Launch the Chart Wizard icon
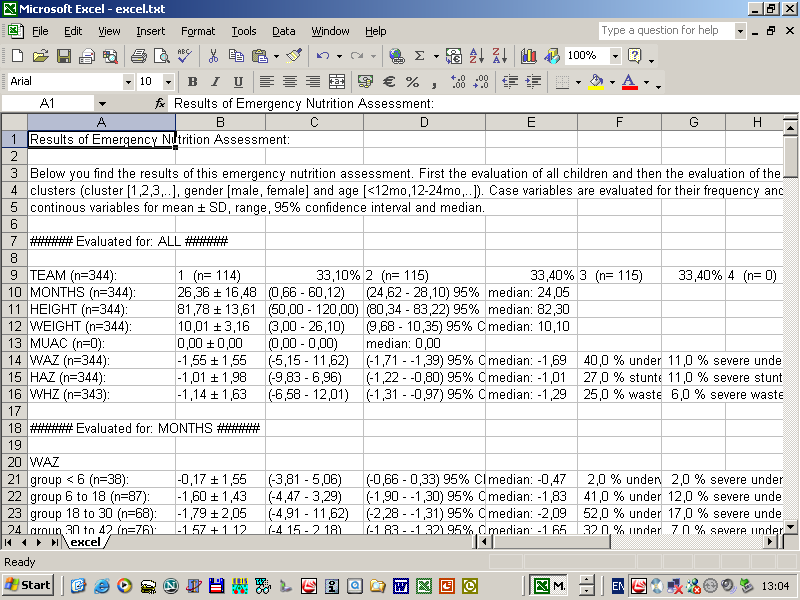Image resolution: width=800 pixels, height=600 pixels. tap(528, 56)
